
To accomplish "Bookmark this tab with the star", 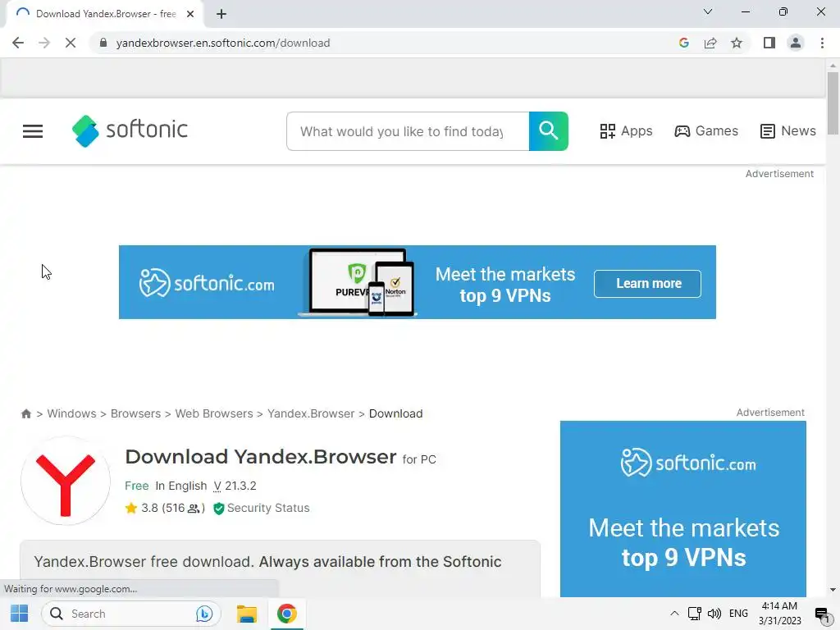I will pos(737,43).
